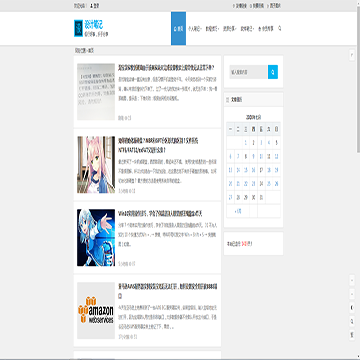
Task: Click inside the sidebar search text field
Action: point(249,72)
